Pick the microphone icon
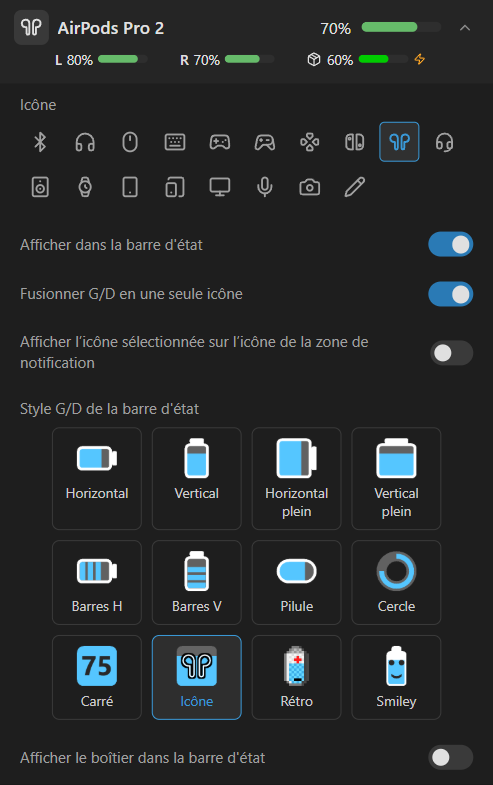Screen dimensions: 493x785 (265, 187)
